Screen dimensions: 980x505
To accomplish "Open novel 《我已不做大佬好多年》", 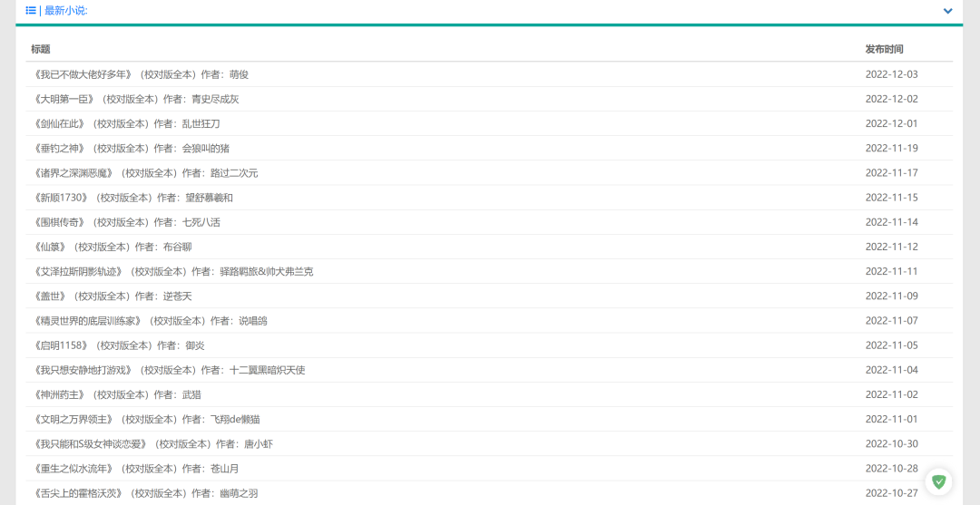I will click(140, 74).
